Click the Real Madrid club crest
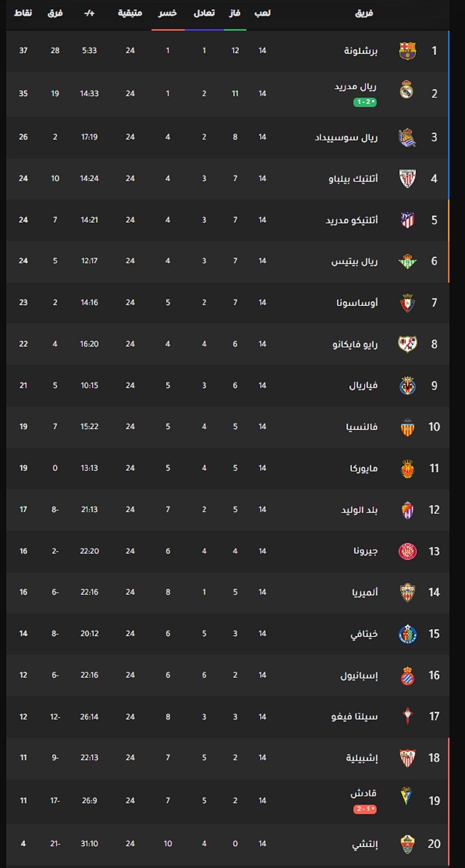Image resolution: width=465 pixels, height=868 pixels. [x=406, y=90]
